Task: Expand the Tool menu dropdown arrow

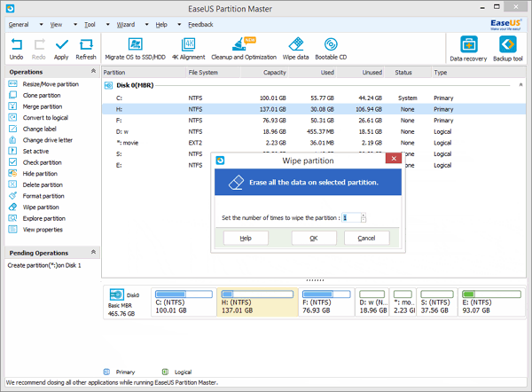Action: pos(107,25)
